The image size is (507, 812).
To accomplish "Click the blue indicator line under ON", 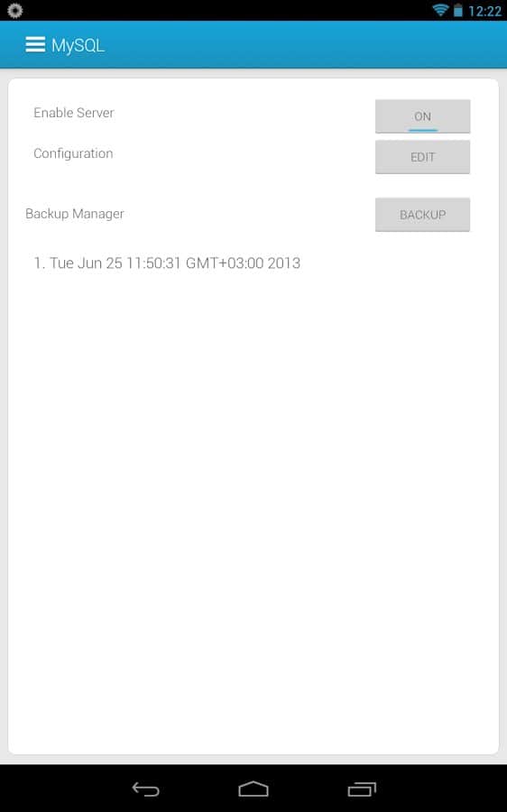I will pos(423,130).
